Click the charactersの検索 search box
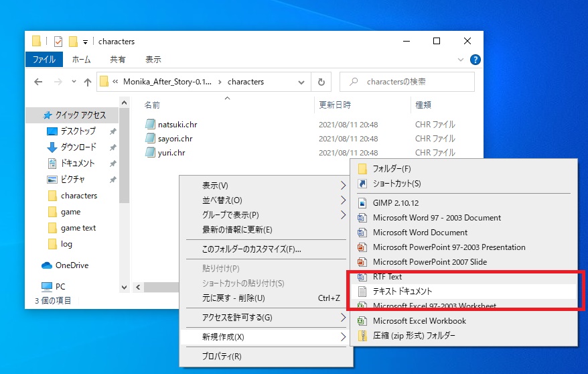 point(407,82)
